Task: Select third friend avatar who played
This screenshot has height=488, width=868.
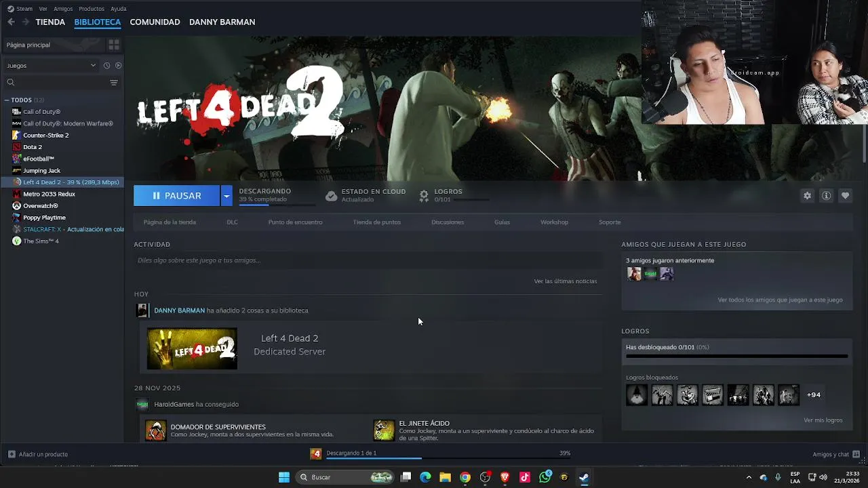Action: [x=667, y=274]
